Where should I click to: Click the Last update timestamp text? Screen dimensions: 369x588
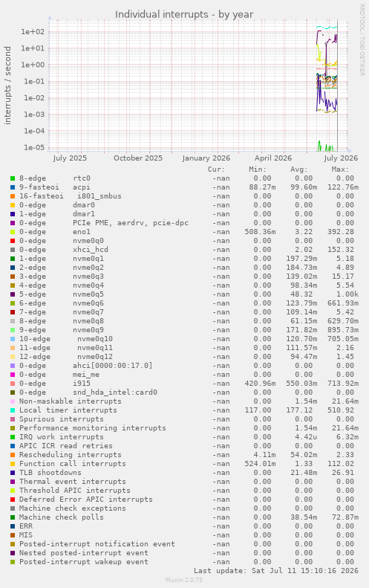275,571
